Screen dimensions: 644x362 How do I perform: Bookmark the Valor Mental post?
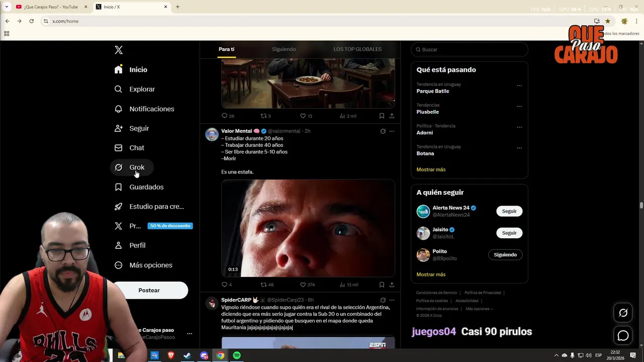click(x=382, y=285)
